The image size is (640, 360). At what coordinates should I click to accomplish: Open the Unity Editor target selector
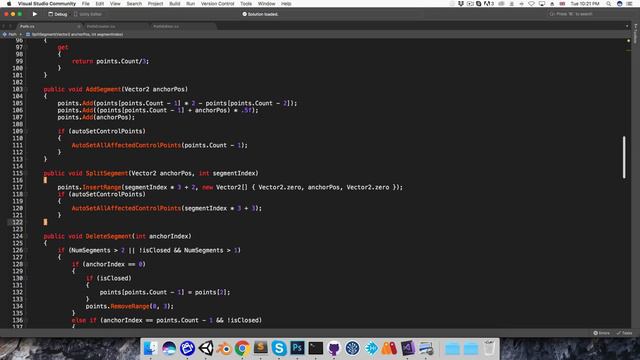88,14
